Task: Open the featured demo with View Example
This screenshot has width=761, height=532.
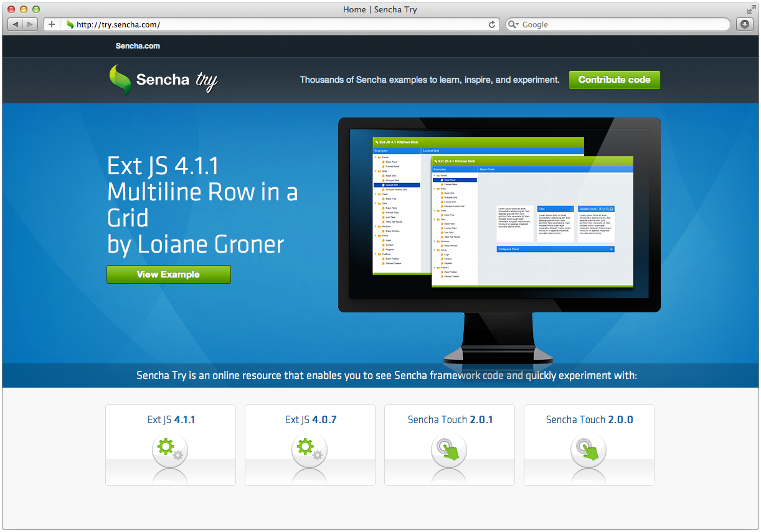Action: coord(169,274)
